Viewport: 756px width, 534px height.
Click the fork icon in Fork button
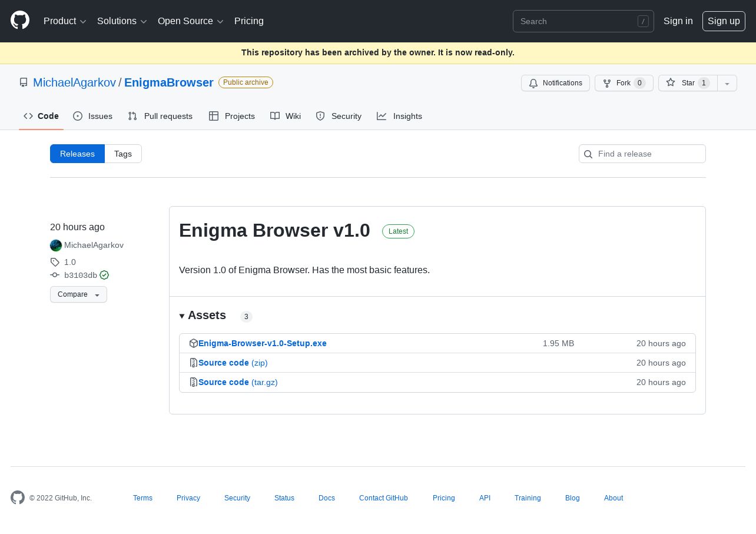pos(607,83)
